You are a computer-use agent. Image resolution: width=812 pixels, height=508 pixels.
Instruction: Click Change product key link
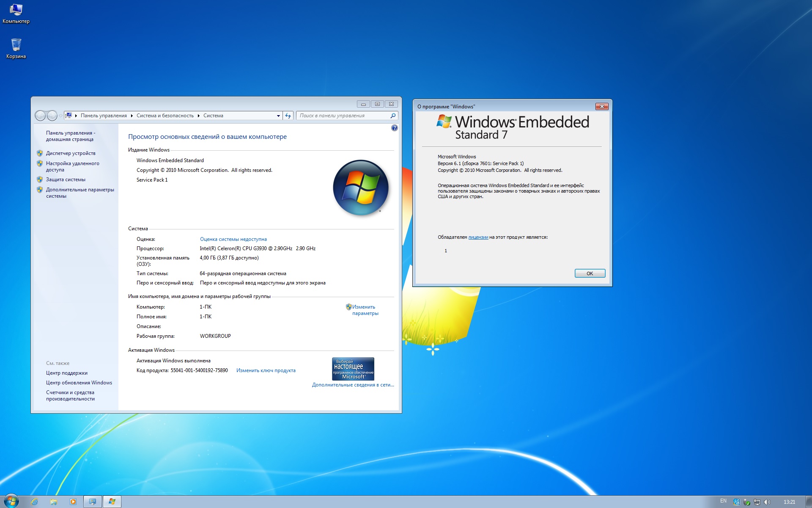click(266, 370)
